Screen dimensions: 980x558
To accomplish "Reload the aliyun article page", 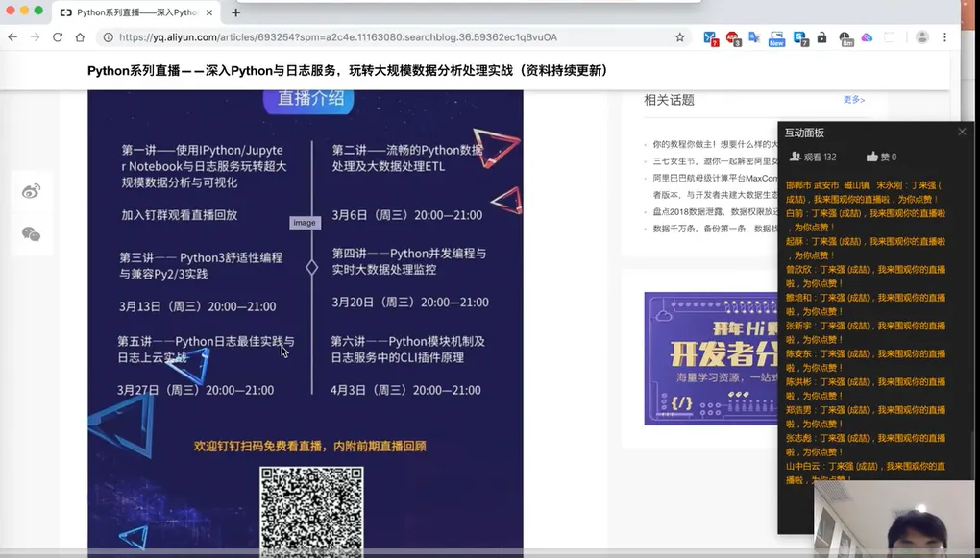I will tap(58, 37).
